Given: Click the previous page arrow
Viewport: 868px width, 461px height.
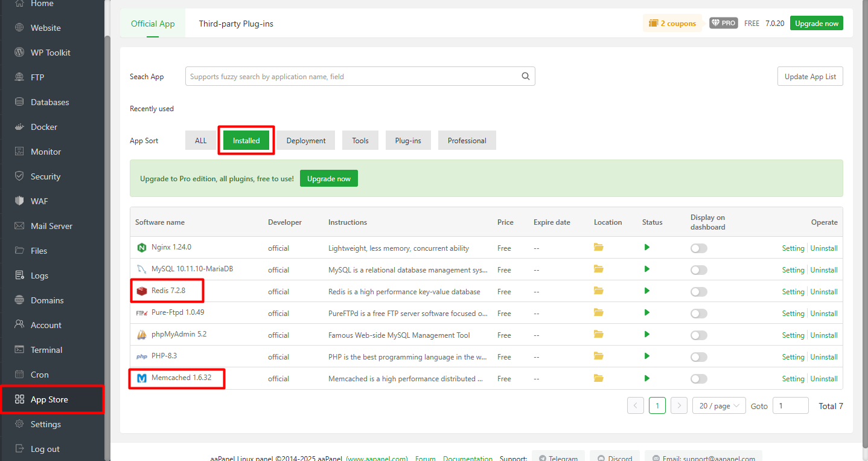Looking at the screenshot, I should click(x=636, y=406).
